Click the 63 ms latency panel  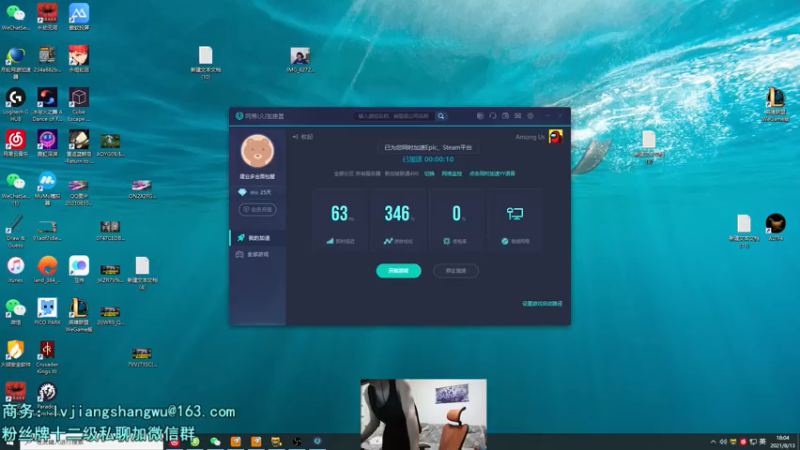click(x=340, y=220)
